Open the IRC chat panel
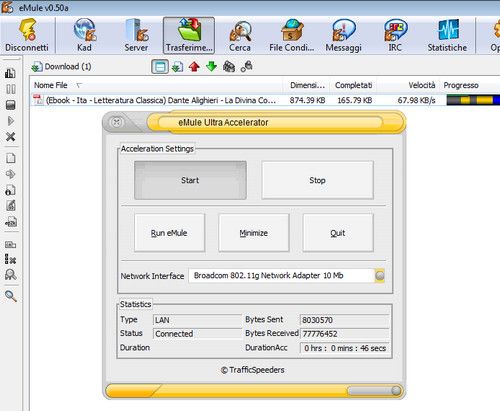Viewport: 500px width, 411px height. pos(395,35)
